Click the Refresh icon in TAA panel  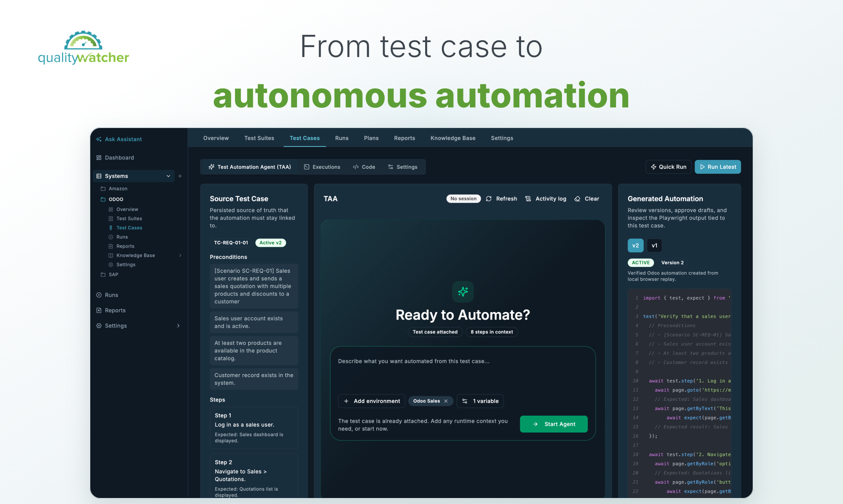click(489, 199)
